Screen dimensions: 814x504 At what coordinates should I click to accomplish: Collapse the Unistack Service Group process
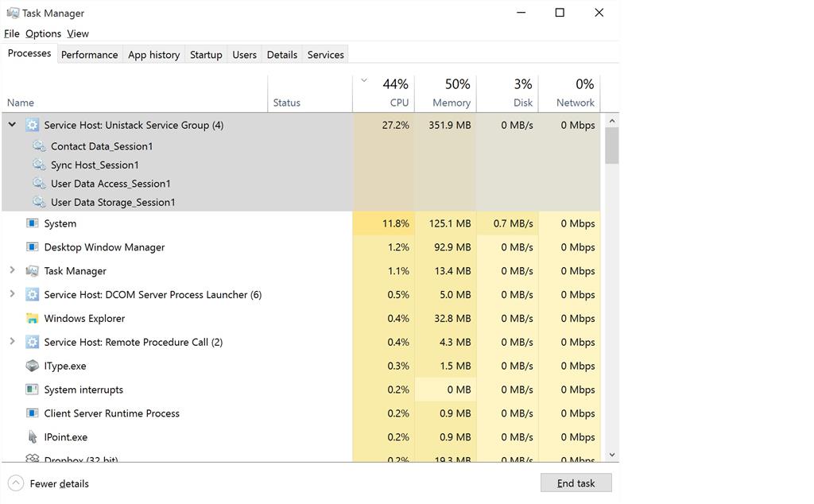[x=13, y=125]
